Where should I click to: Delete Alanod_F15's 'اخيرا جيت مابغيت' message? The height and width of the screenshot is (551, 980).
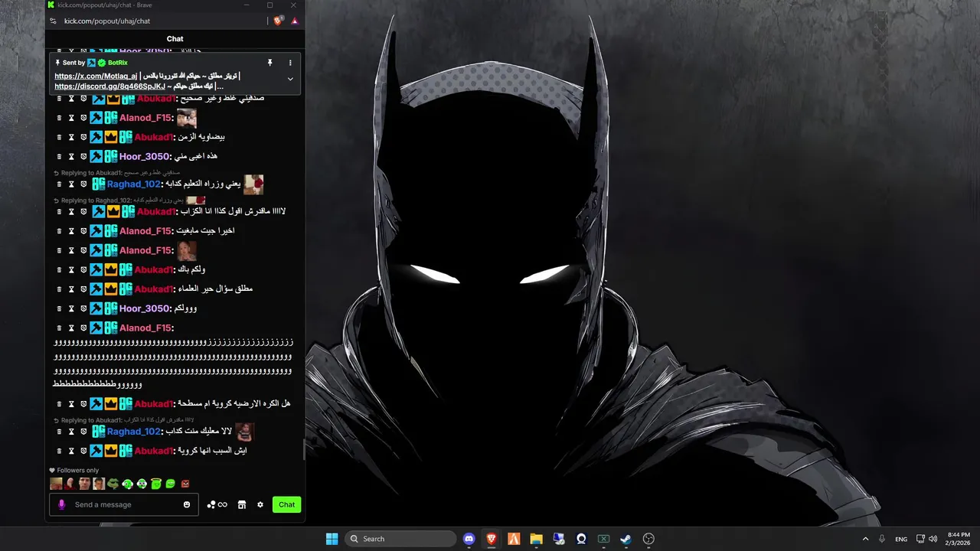(x=59, y=231)
